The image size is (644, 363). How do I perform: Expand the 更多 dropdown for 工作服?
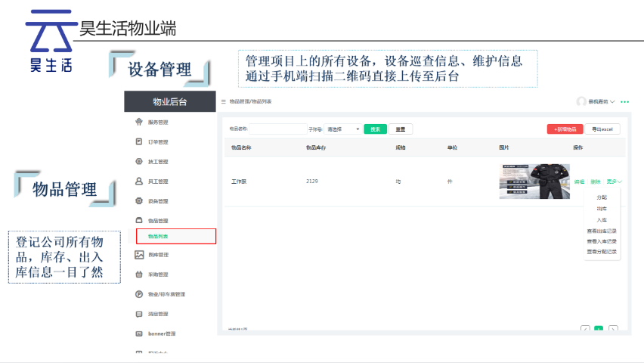614,181
